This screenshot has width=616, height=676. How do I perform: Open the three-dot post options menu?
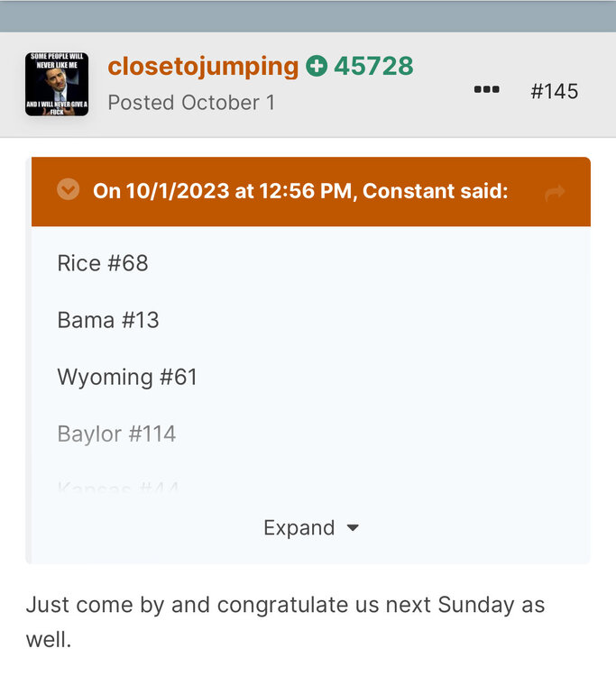click(486, 90)
